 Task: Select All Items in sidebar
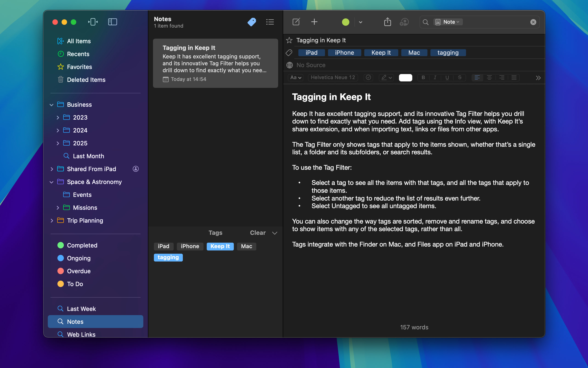tap(96, 41)
